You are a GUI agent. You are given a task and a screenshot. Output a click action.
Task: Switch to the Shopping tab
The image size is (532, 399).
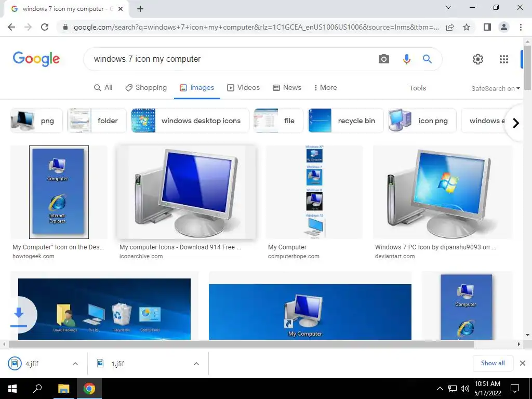pyautogui.click(x=146, y=87)
